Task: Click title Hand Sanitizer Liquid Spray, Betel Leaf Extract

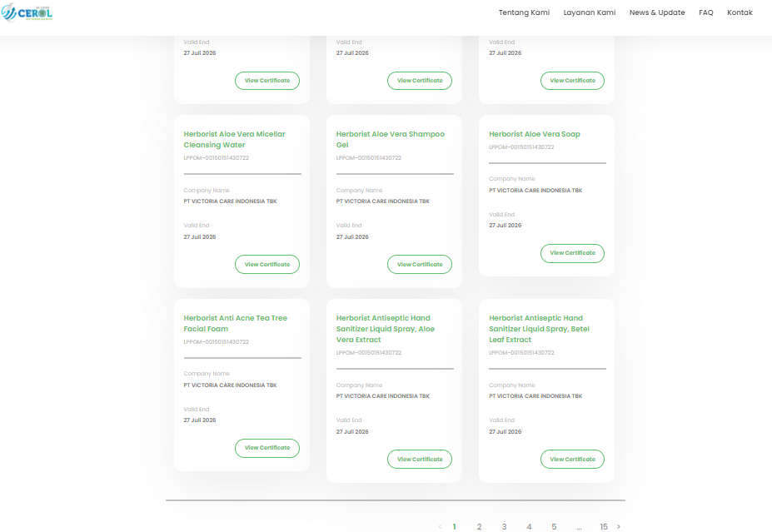Action: tap(539, 329)
